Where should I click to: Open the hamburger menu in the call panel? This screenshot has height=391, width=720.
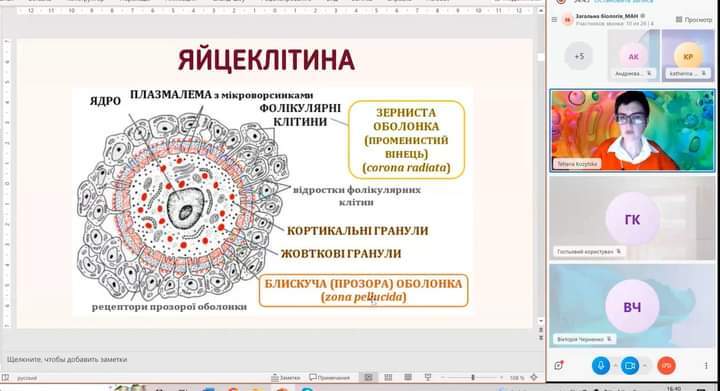point(554,19)
